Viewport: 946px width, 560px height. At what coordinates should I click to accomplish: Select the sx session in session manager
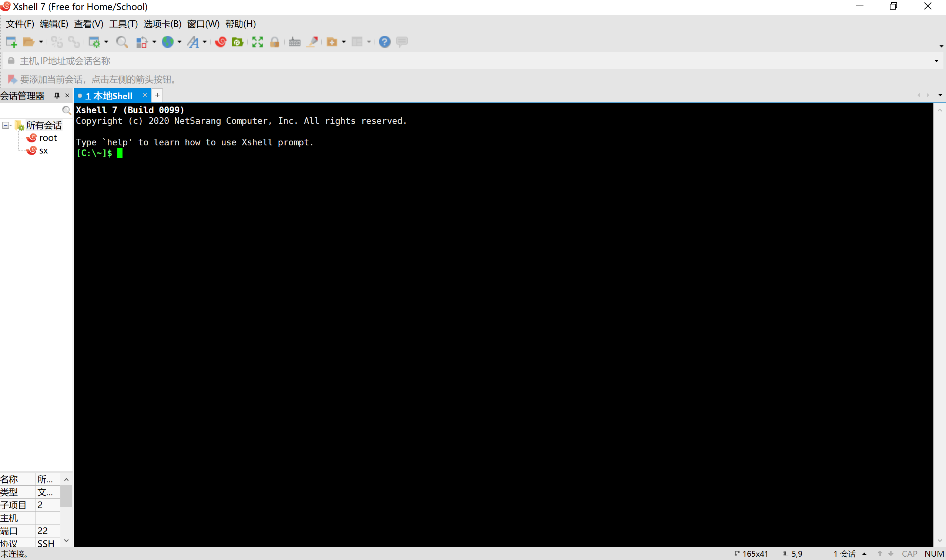tap(43, 149)
